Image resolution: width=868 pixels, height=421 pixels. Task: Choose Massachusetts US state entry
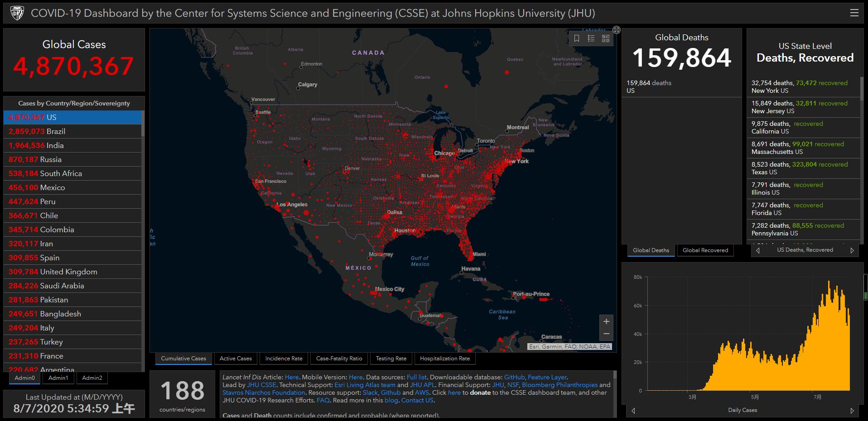click(x=804, y=148)
